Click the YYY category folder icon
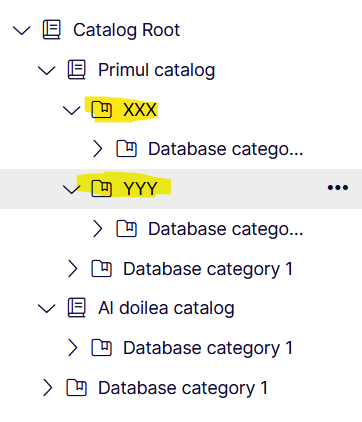 pyautogui.click(x=102, y=189)
